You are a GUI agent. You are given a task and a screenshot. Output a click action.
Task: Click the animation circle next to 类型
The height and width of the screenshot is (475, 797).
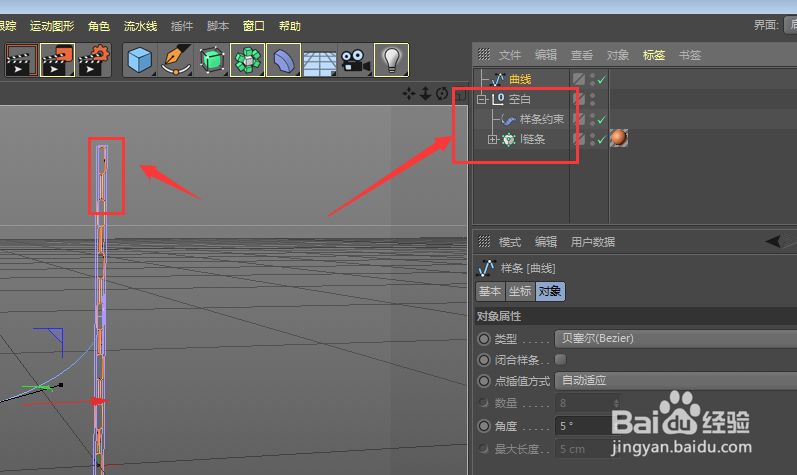[x=484, y=339]
